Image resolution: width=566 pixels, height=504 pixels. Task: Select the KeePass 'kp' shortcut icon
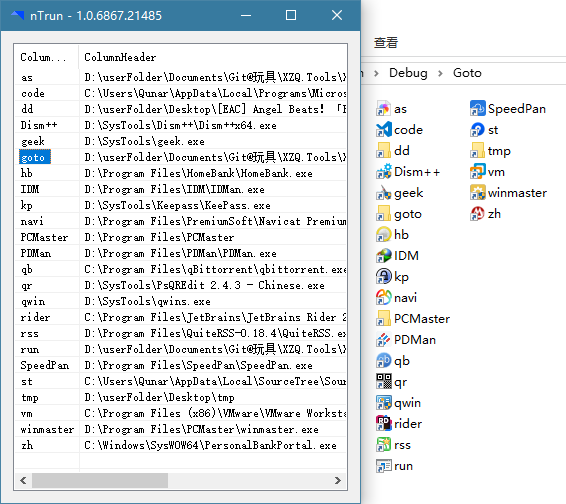click(x=383, y=277)
